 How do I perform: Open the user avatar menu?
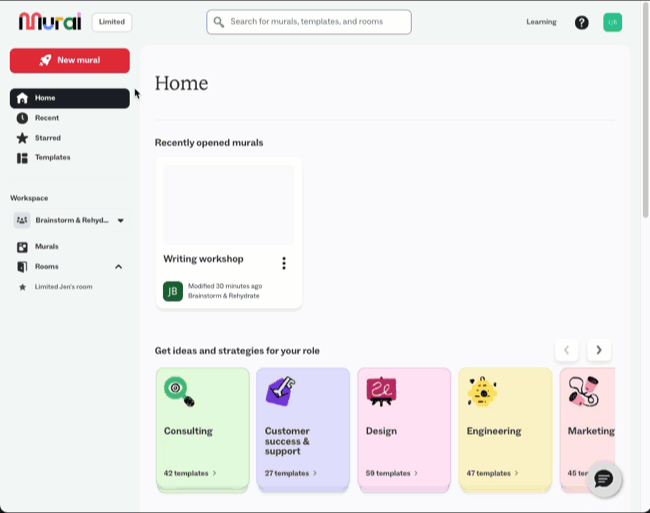(x=612, y=22)
